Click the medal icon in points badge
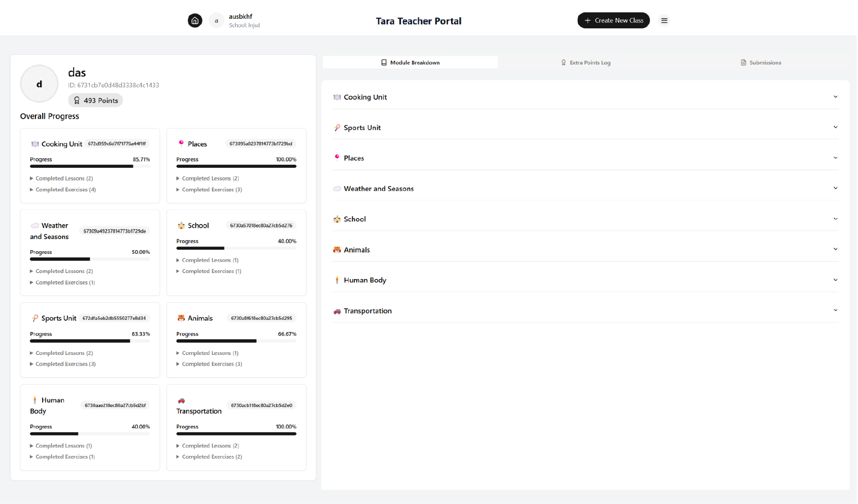Image resolution: width=858 pixels, height=504 pixels. click(x=77, y=101)
